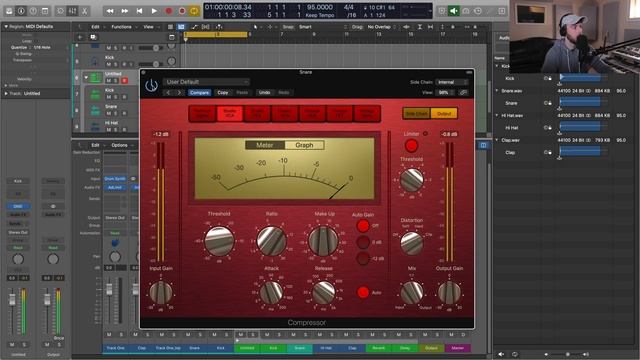Open the Edit menu in tracks area
This screenshot has height=360, width=640.
tap(95, 27)
